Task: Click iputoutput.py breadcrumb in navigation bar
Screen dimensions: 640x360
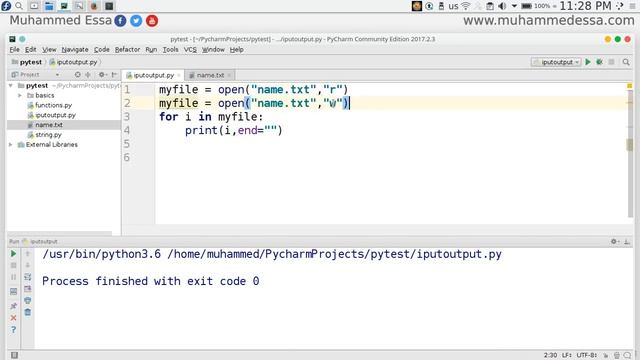Action: click(x=73, y=62)
